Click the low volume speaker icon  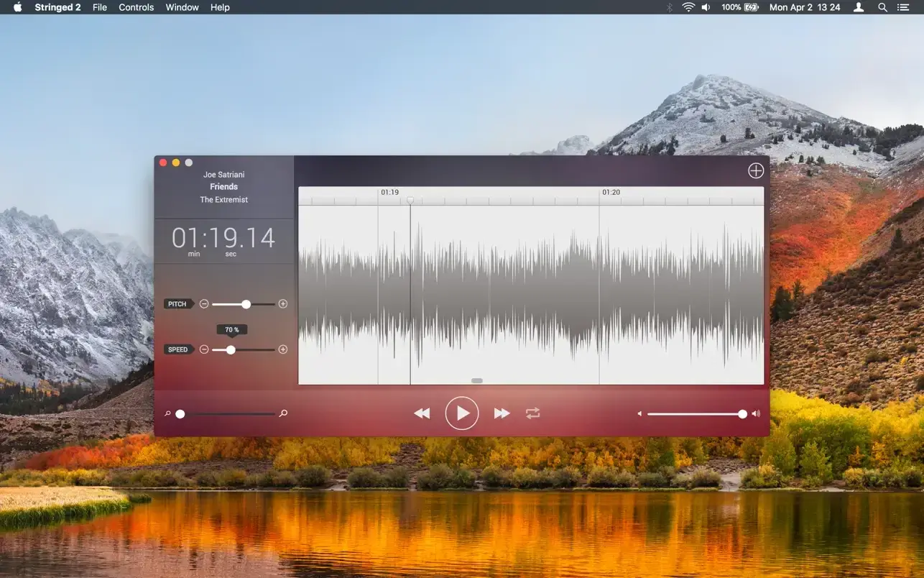639,414
